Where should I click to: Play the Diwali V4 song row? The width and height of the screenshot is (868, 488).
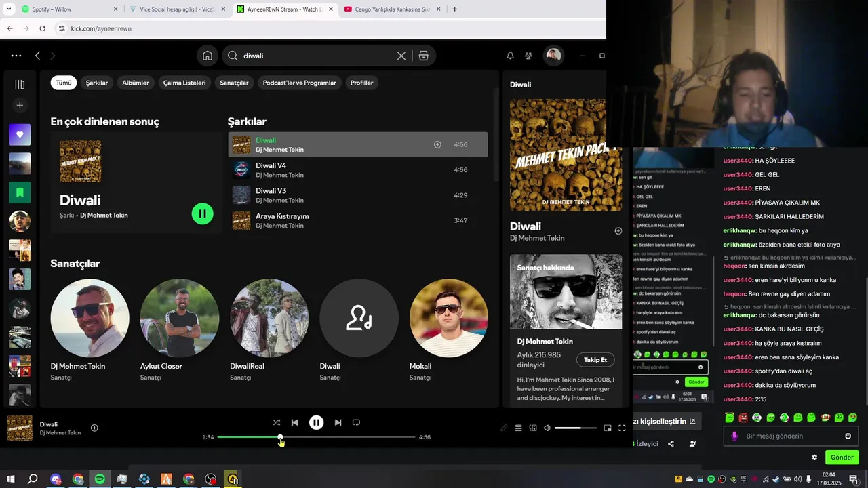coord(357,170)
